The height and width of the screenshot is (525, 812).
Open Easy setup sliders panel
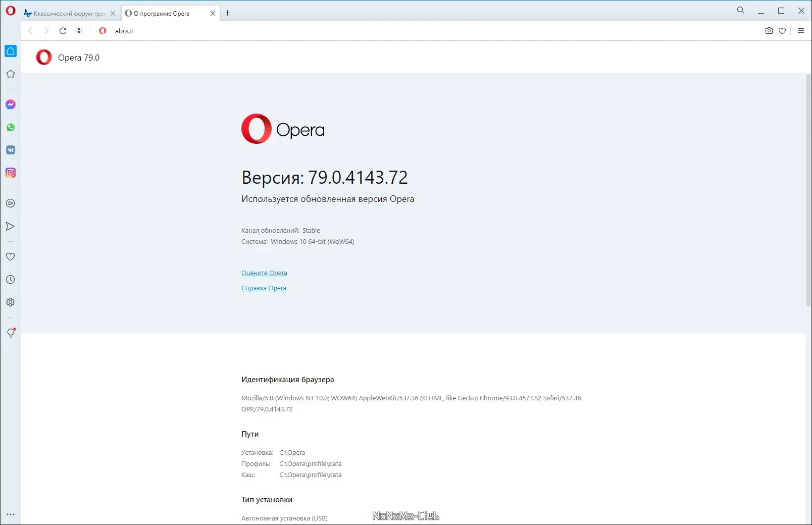(801, 31)
